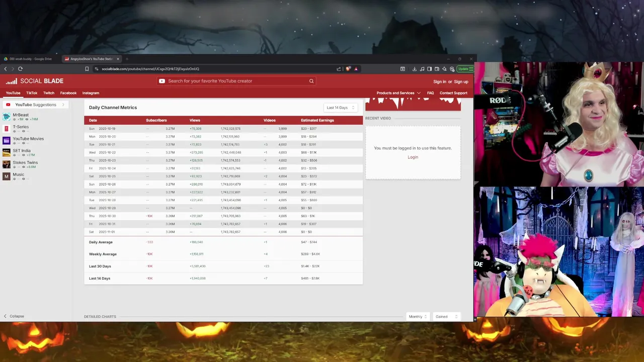The height and width of the screenshot is (362, 644).
Task: Click Last 14 Days summary row label
Action: tap(100, 279)
